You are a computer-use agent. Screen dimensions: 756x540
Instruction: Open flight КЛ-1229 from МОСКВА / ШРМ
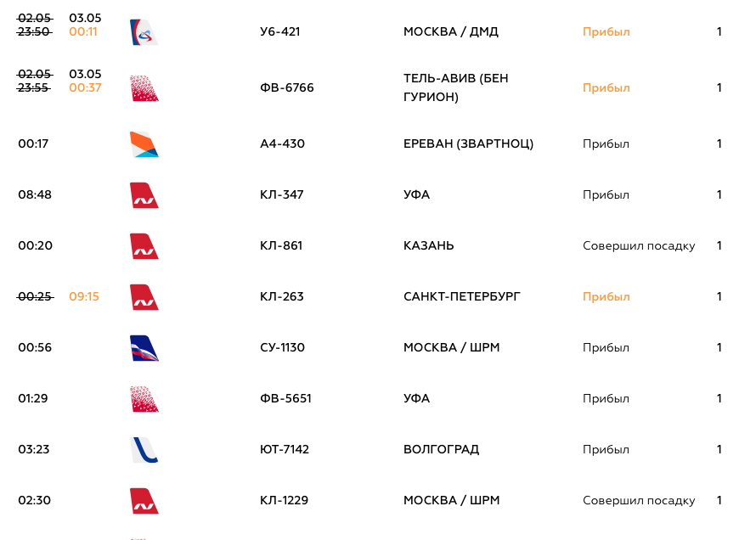pos(284,500)
